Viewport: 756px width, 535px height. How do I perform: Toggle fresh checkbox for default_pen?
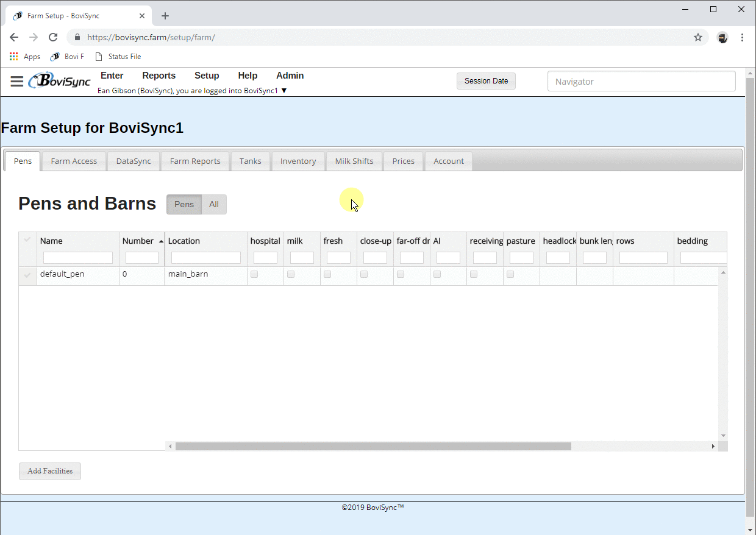pos(327,274)
